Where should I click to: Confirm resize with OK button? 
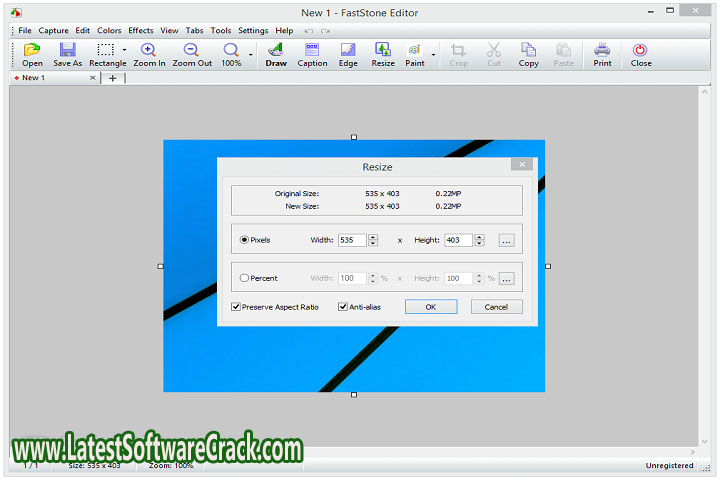(x=431, y=307)
